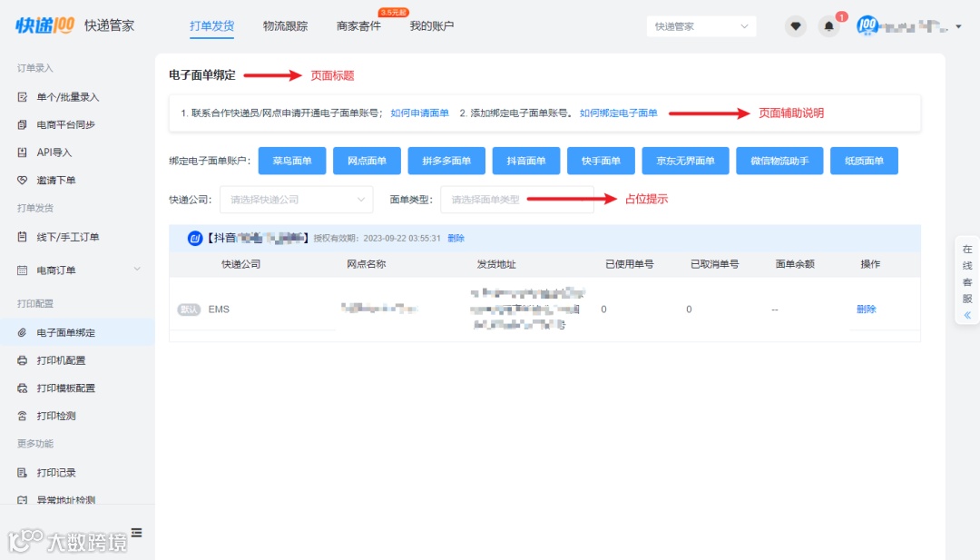Collapse the sidebar with hamburger icon
Viewport: 980px width, 560px height.
(x=136, y=533)
